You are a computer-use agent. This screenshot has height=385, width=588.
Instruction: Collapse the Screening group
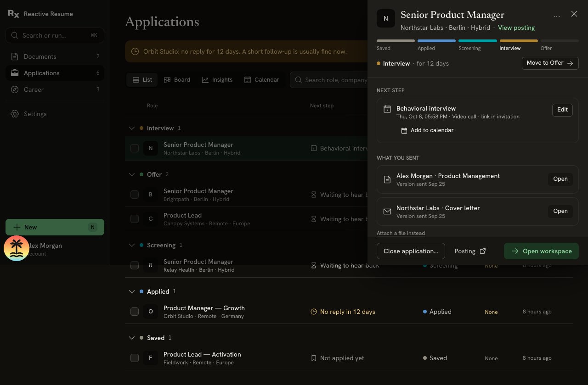[x=132, y=245]
